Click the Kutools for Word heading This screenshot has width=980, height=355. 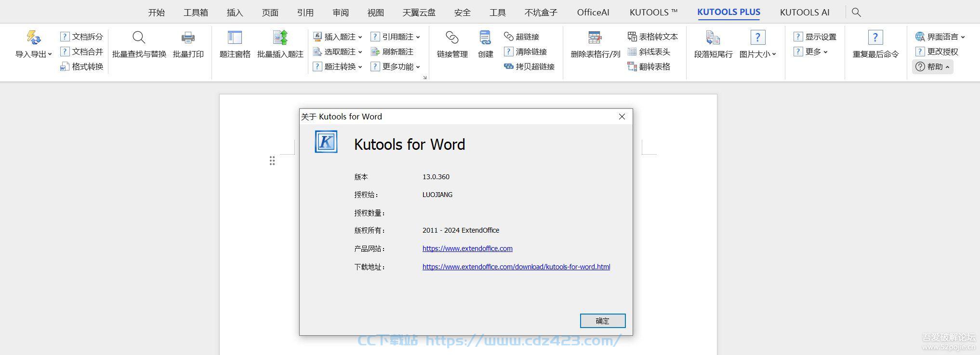point(410,145)
